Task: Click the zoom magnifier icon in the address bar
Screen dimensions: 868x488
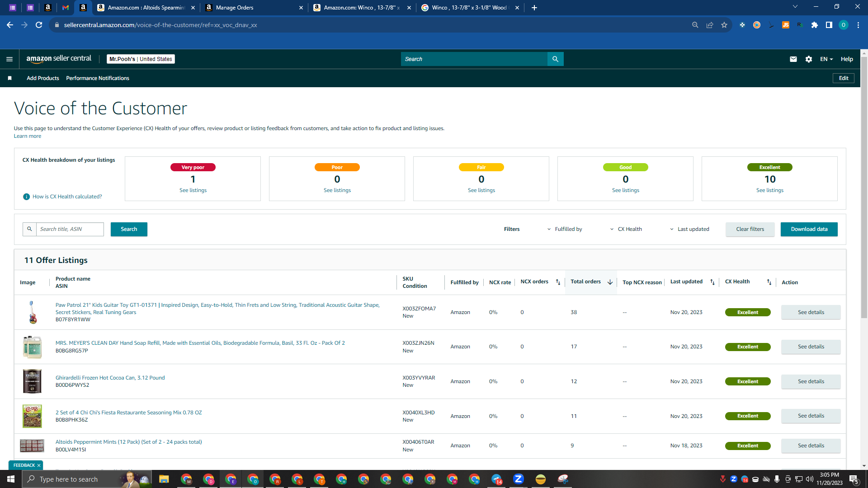Action: [695, 25]
